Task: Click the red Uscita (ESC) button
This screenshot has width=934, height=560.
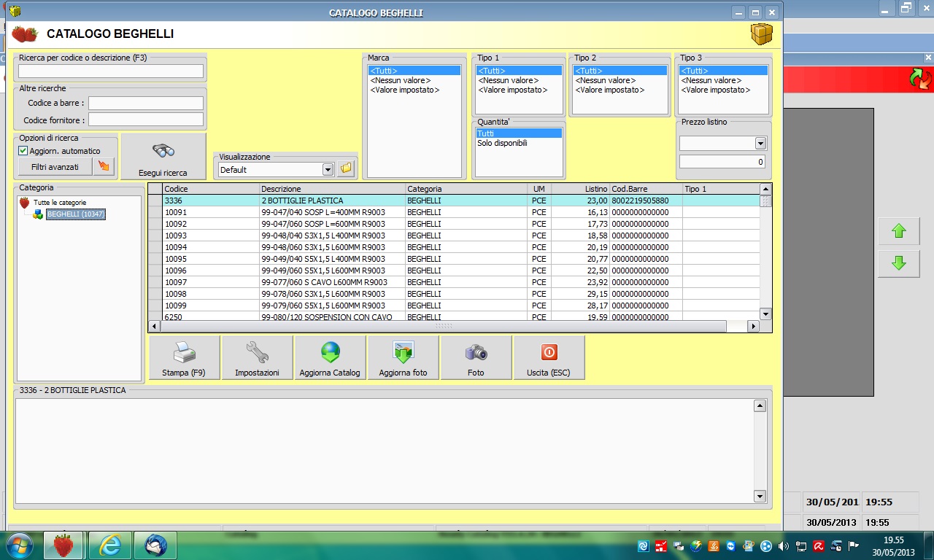Action: tap(549, 357)
